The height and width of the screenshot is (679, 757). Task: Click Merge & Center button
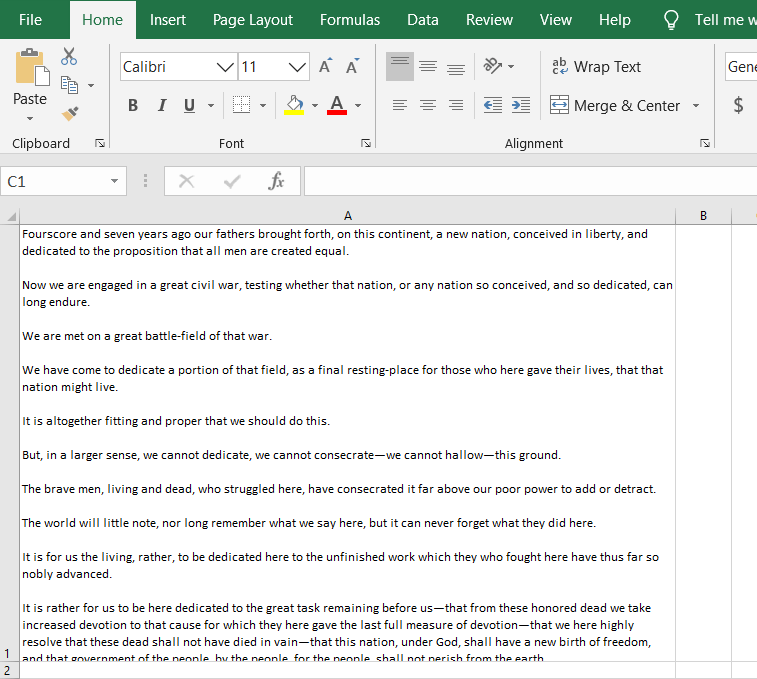click(615, 105)
